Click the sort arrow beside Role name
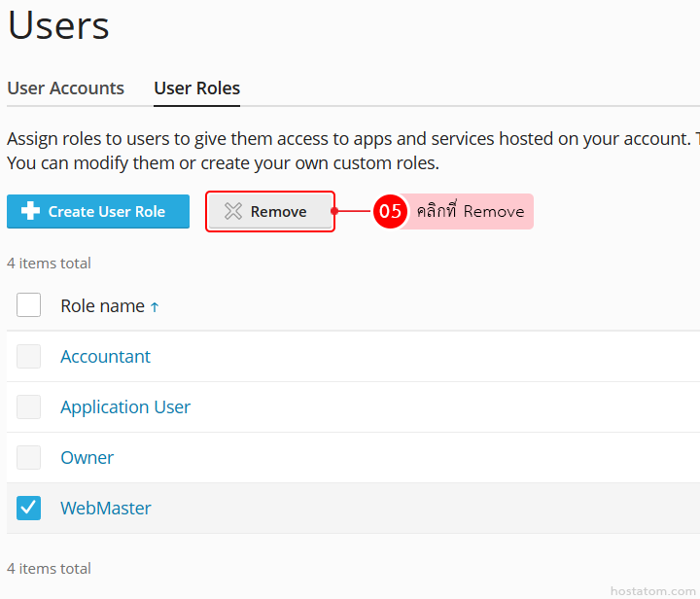This screenshot has height=599, width=700. pos(155,307)
